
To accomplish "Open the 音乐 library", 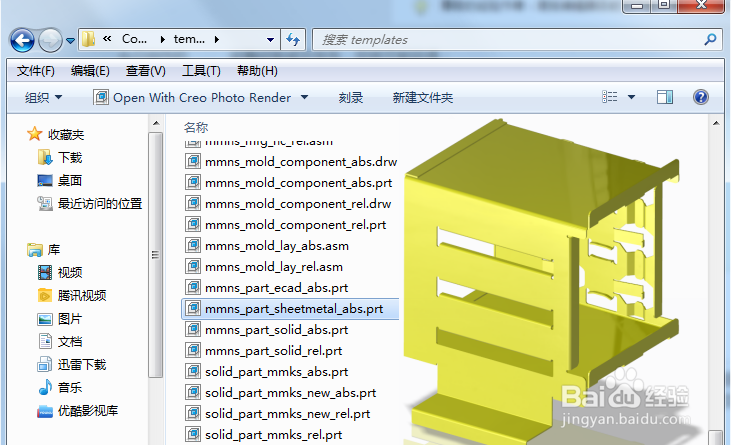I will pyautogui.click(x=60, y=387).
